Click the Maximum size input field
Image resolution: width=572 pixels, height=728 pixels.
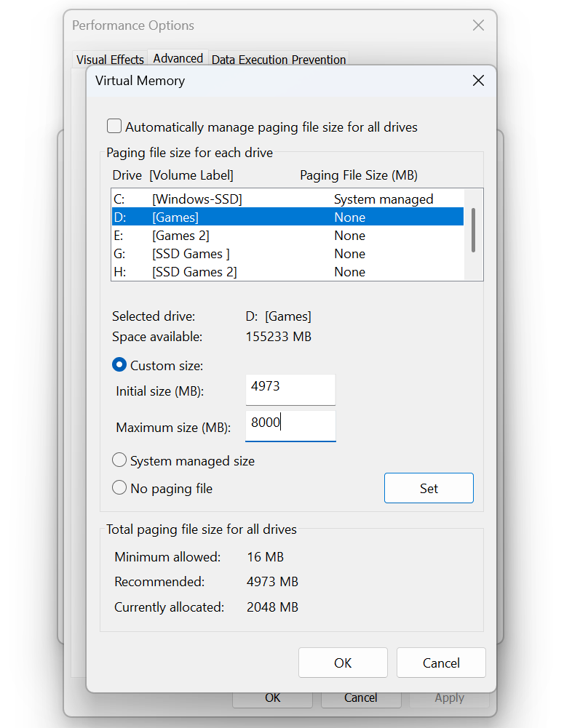(x=290, y=425)
